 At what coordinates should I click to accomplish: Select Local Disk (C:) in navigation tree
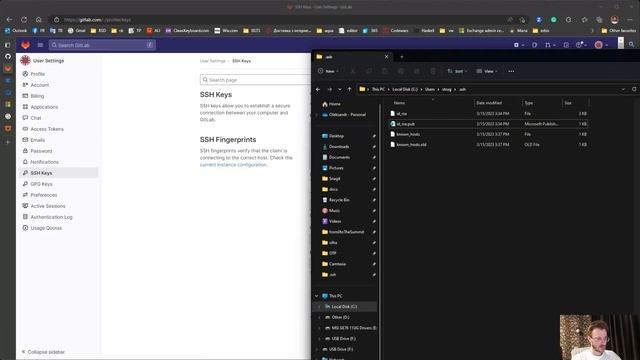(344, 307)
